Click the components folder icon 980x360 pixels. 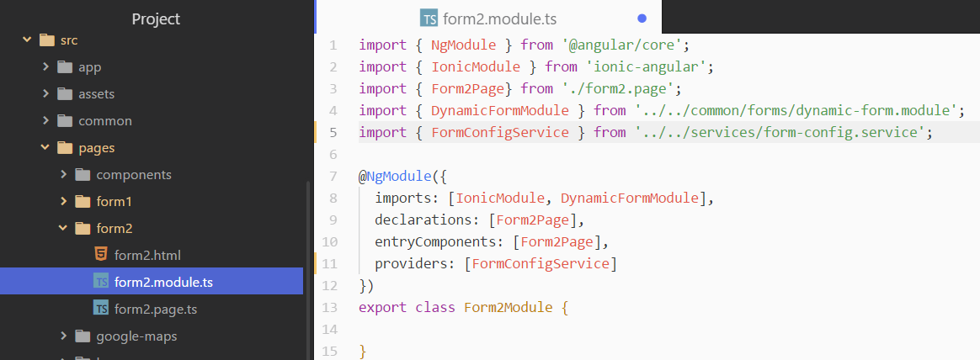click(x=83, y=175)
